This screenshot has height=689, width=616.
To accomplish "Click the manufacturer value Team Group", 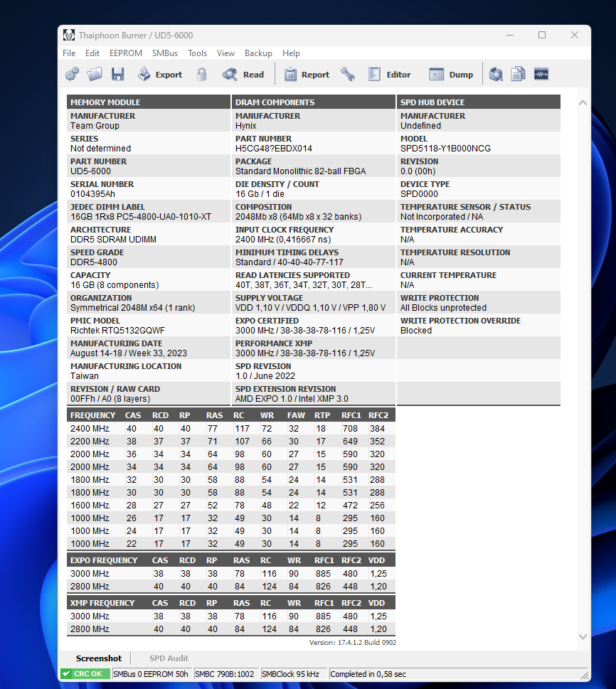I will 95,126.
